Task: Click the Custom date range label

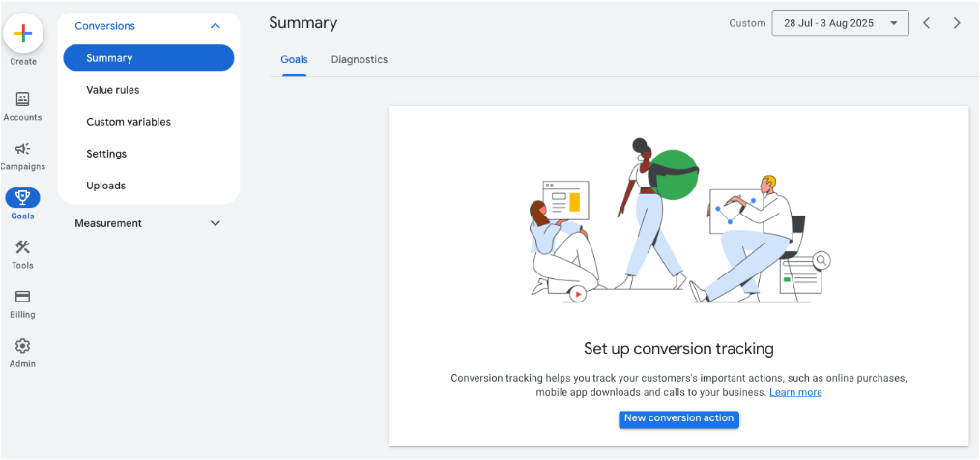Action: tap(747, 23)
